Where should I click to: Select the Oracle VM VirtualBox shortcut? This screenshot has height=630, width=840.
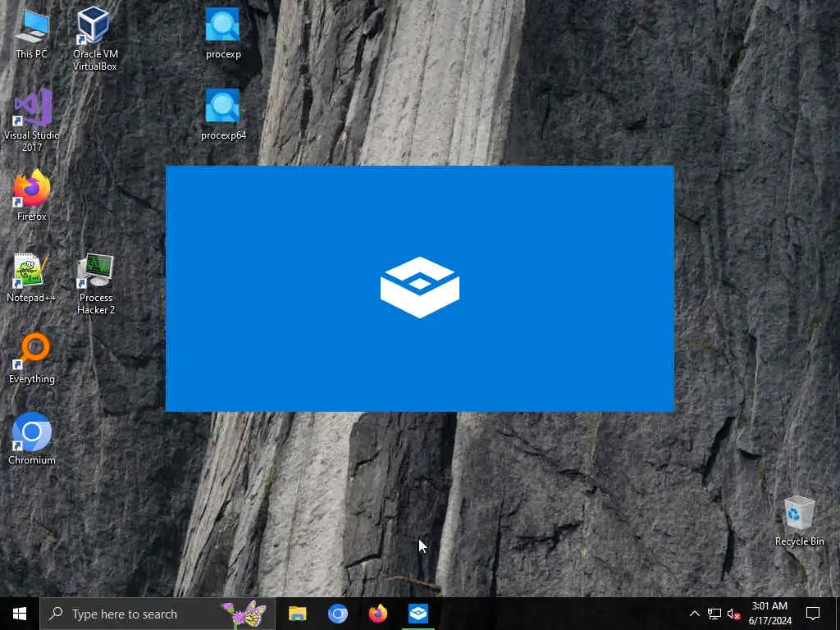pos(95,39)
